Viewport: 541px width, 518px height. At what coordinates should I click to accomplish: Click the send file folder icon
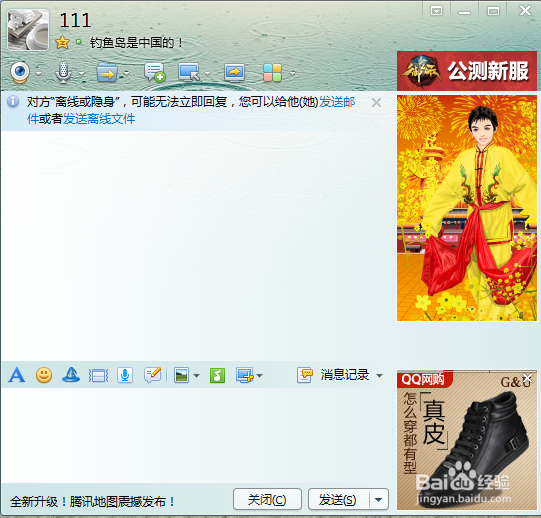click(107, 72)
